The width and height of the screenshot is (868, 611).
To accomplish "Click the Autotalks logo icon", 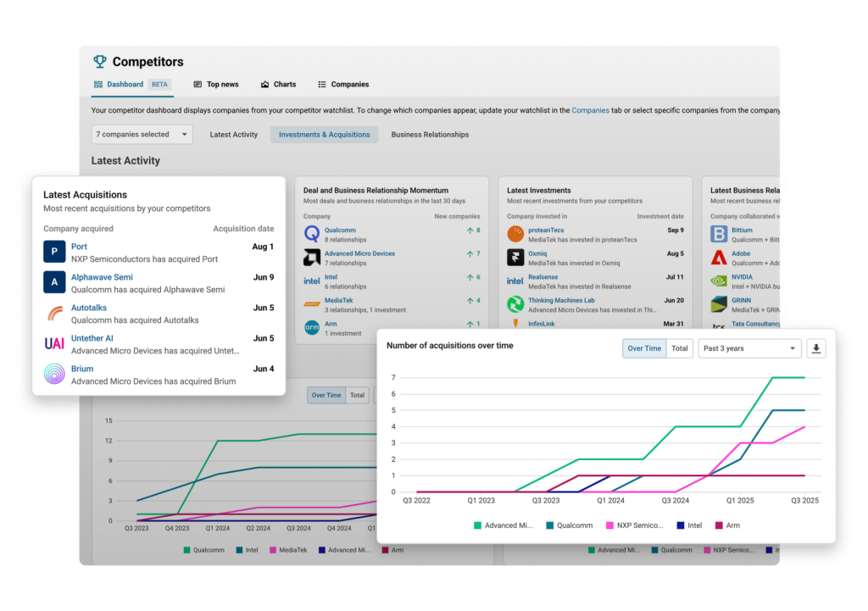I will [54, 314].
